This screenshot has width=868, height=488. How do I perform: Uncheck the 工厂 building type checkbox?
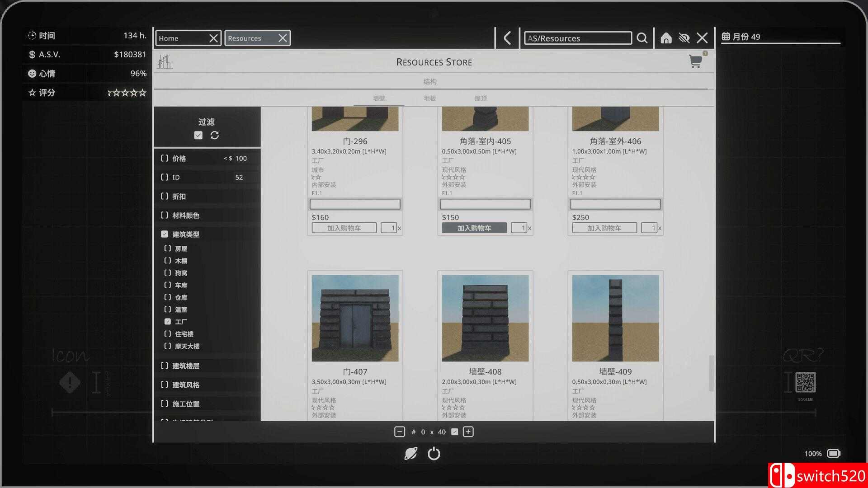(168, 322)
